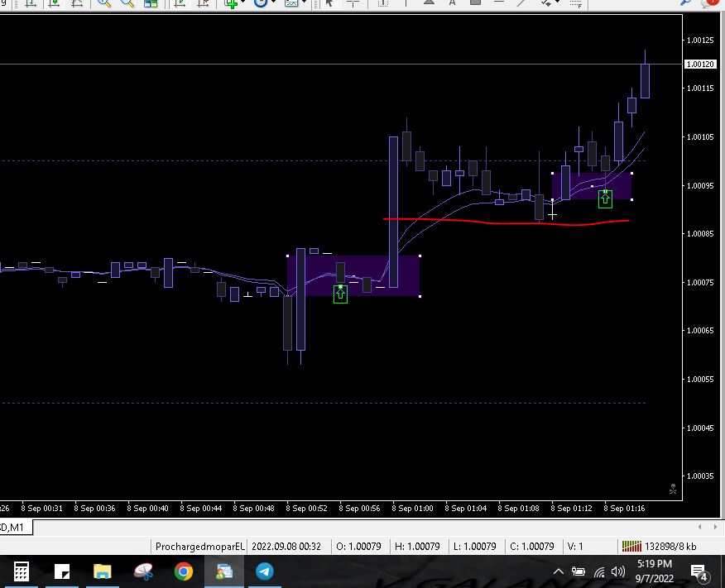This screenshot has width=725, height=588.
Task: Click the 8 Sep 01:16 time axis label
Action: tap(624, 508)
